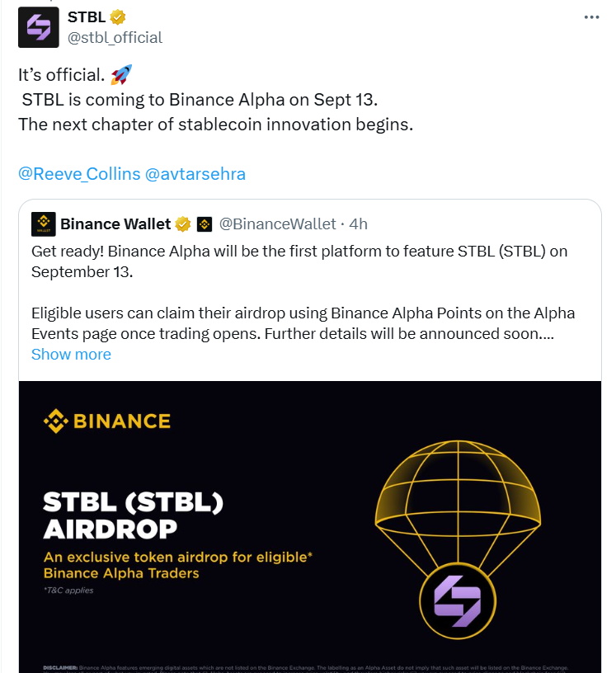Open the tweet's more options menu
Screen dimensions: 616x673
(591, 17)
